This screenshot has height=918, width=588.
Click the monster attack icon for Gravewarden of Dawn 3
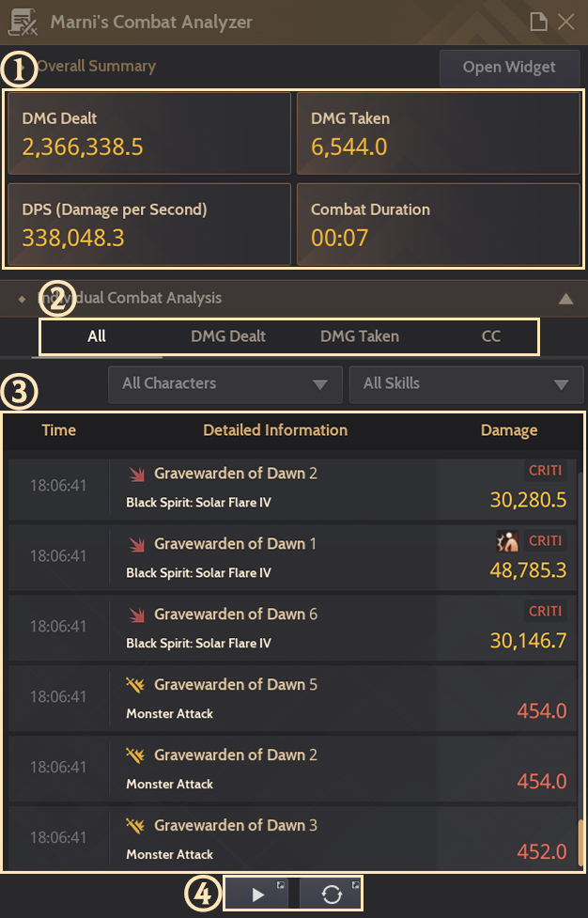135,825
